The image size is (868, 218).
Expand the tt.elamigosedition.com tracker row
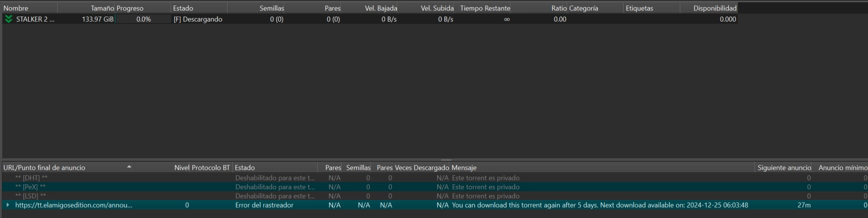[8, 205]
